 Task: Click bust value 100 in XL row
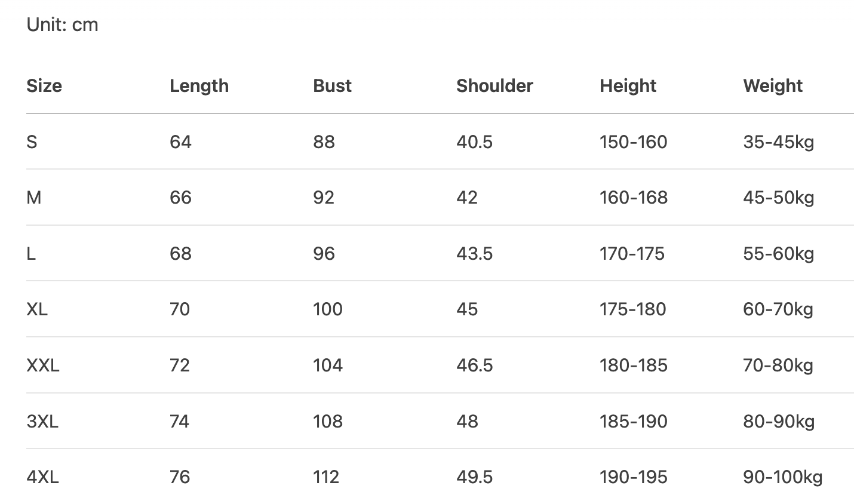328,309
